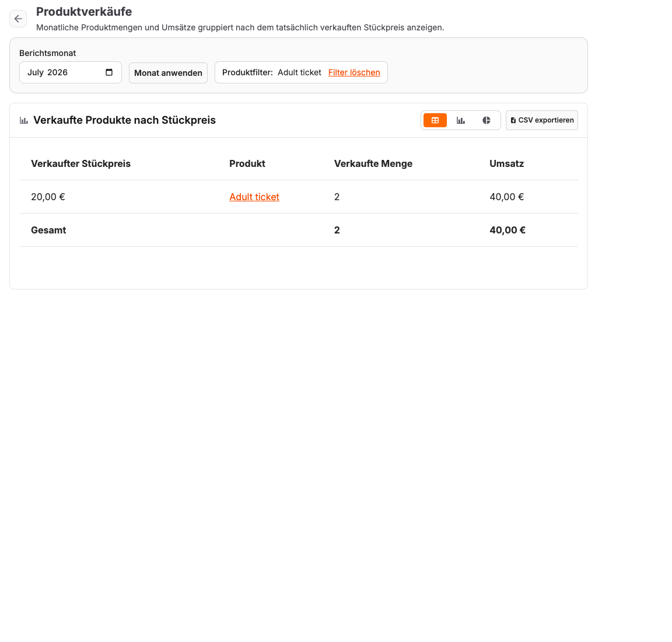Click the Verkaufter Stückpreis column header
This screenshot has height=642, width=672.
[x=80, y=163]
